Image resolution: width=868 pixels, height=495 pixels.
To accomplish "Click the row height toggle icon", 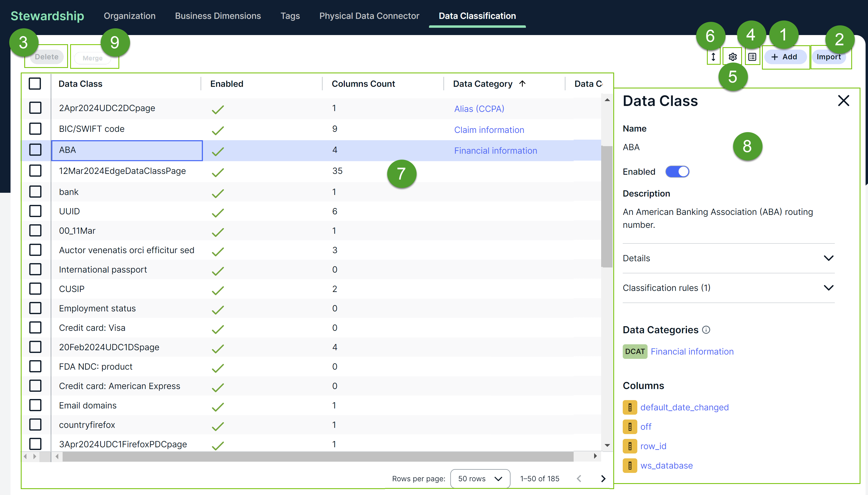I will (x=713, y=57).
